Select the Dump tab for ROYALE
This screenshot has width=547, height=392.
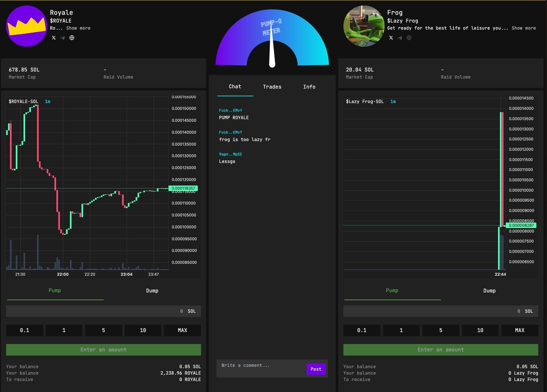152,291
